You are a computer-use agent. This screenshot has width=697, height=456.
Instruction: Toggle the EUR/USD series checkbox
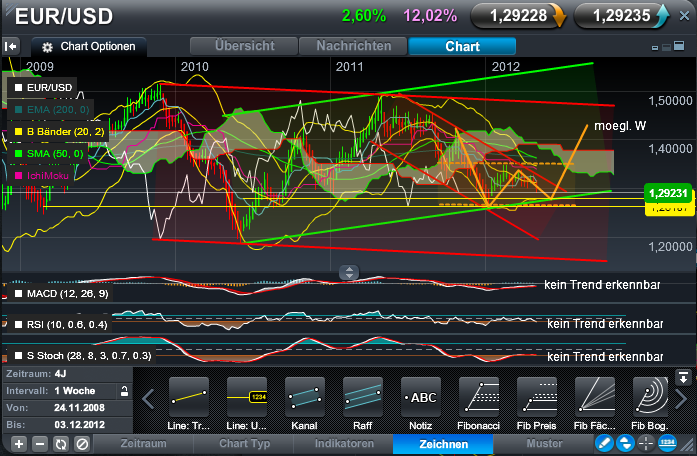pyautogui.click(x=18, y=88)
